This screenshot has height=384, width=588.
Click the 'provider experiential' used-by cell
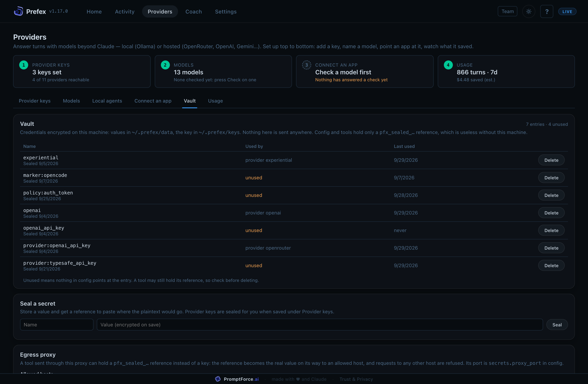tap(268, 160)
